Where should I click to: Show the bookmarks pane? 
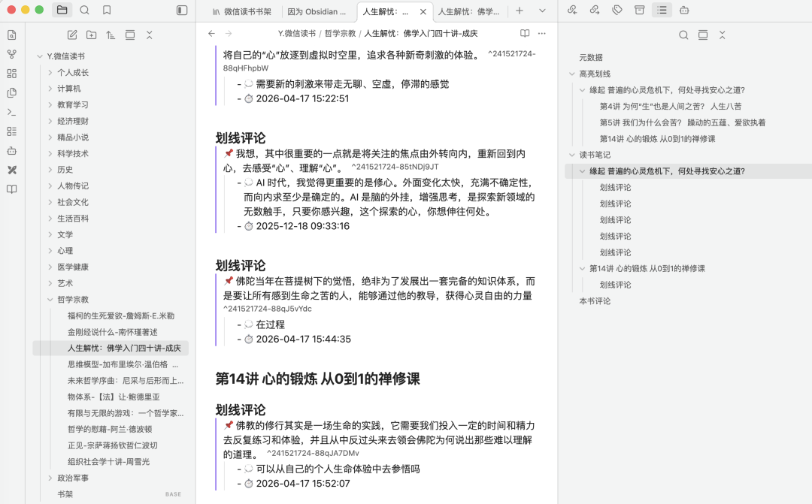coord(107,11)
